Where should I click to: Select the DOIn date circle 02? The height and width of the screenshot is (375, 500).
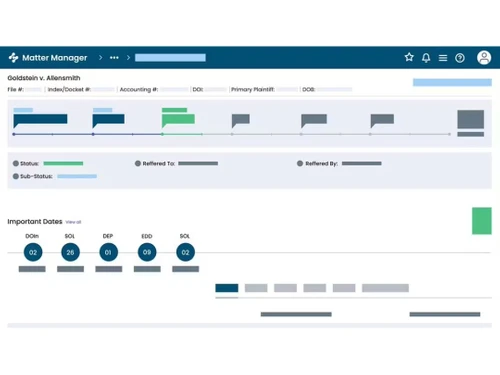click(33, 252)
